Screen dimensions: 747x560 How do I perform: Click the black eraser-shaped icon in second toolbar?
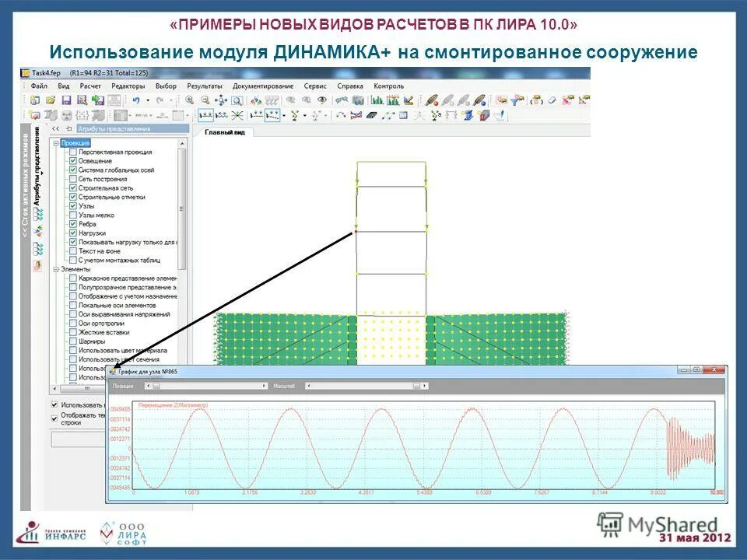coord(372,115)
